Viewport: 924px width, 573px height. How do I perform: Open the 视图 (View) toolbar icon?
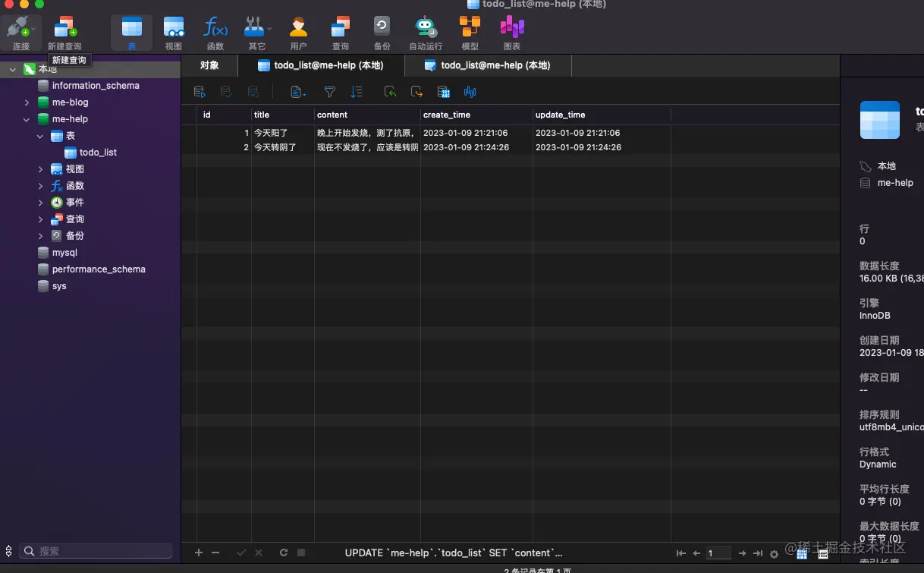(x=174, y=33)
